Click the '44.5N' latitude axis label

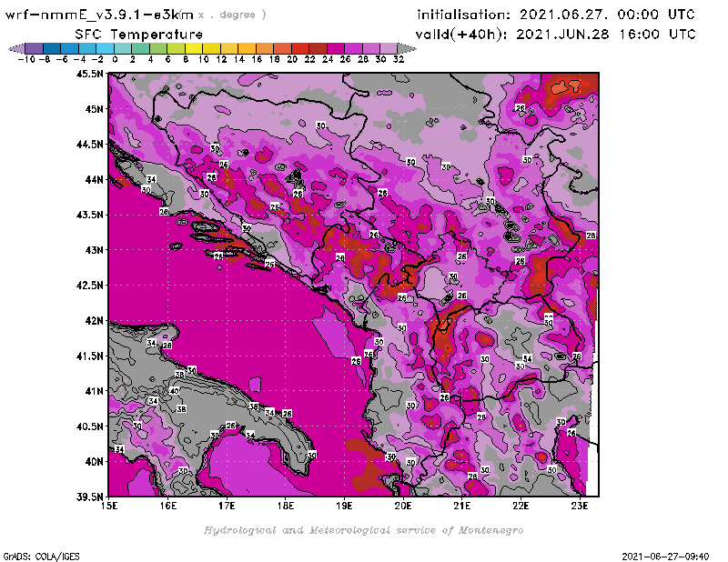[89, 145]
